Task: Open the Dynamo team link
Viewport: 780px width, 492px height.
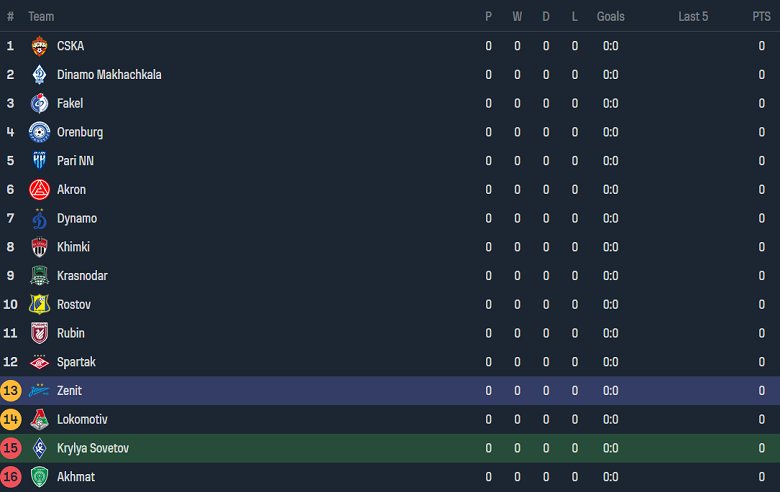Action: point(77,219)
